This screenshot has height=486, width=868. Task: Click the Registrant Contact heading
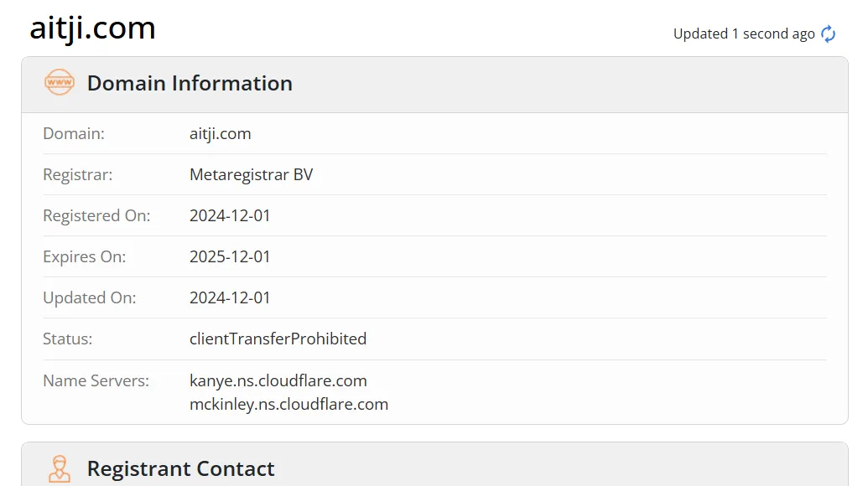pyautogui.click(x=180, y=468)
